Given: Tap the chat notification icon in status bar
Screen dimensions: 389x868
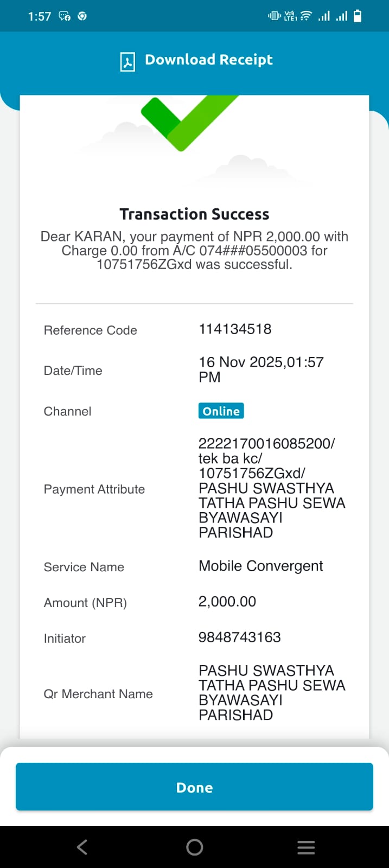Looking at the screenshot, I should (65, 16).
